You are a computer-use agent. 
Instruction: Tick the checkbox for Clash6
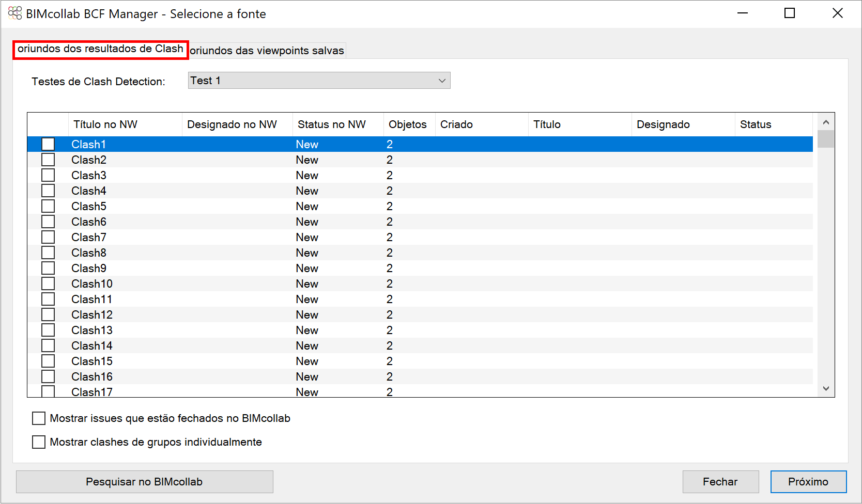click(48, 222)
